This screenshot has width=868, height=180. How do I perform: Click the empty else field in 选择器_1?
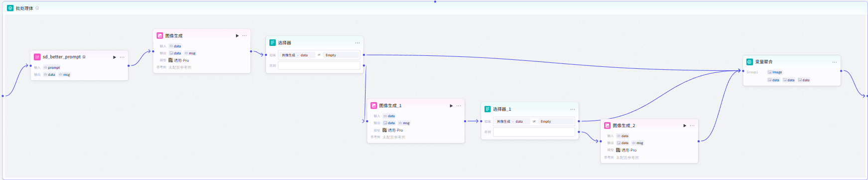[534, 132]
